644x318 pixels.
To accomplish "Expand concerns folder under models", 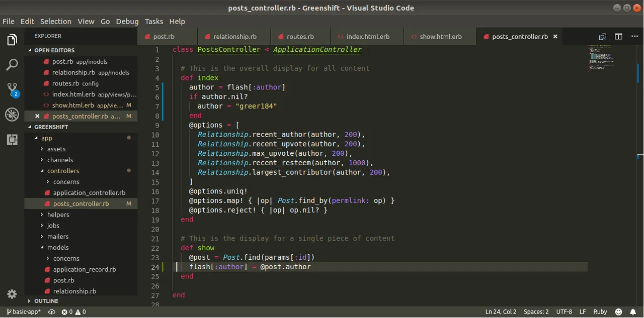I will (81, 258).
